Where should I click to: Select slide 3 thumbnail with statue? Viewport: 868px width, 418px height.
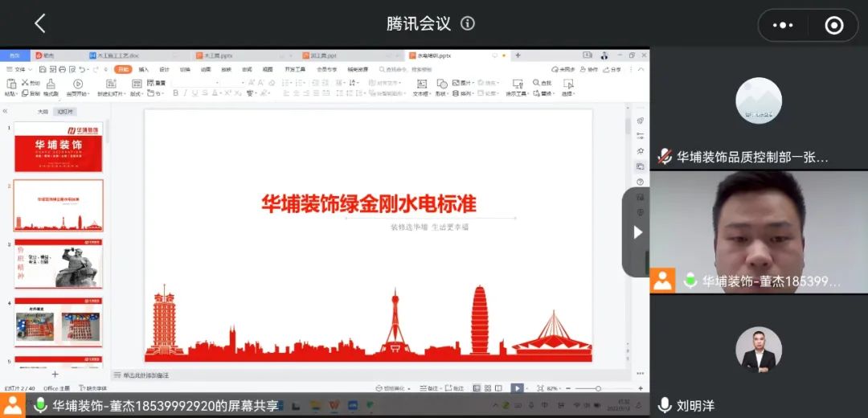[x=59, y=264]
